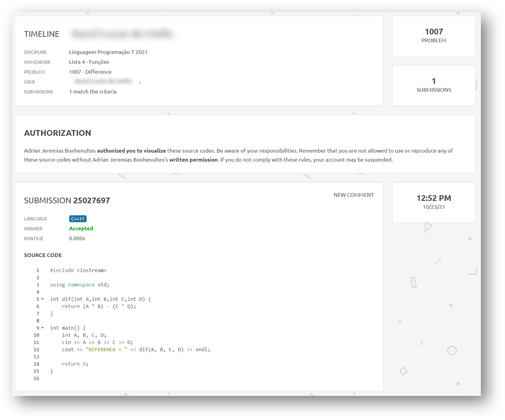The height and width of the screenshot is (420, 505).
Task: Collapse the dif function fold arrow
Action: tap(43, 299)
